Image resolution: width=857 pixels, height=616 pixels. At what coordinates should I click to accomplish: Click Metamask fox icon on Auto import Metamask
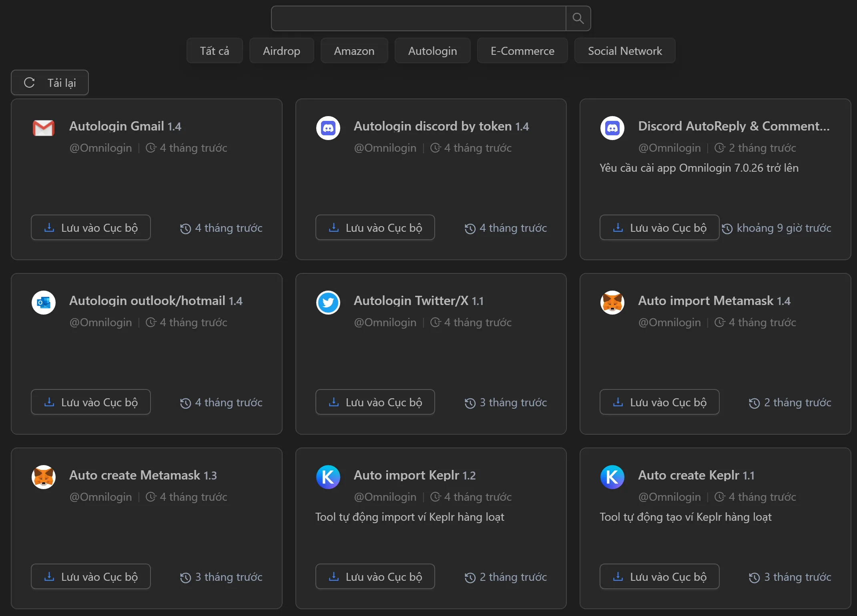[612, 303]
